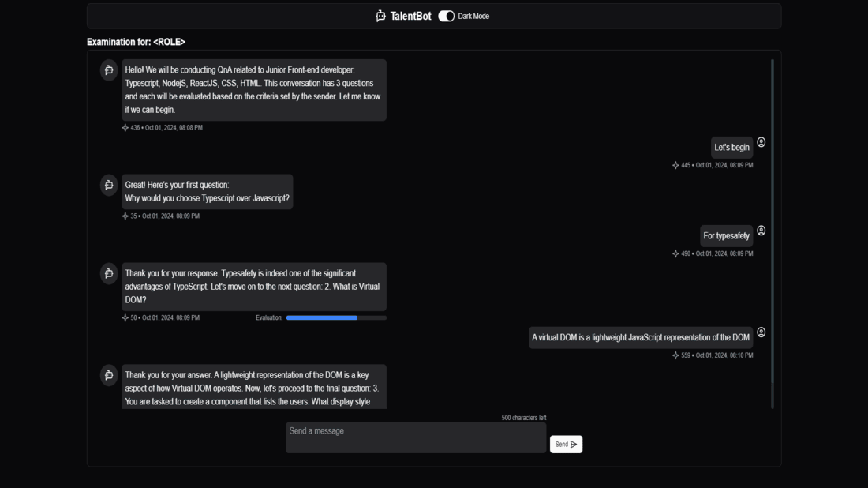Click sparkle token icon showing 559 tokens
The width and height of the screenshot is (868, 488).
(x=675, y=355)
